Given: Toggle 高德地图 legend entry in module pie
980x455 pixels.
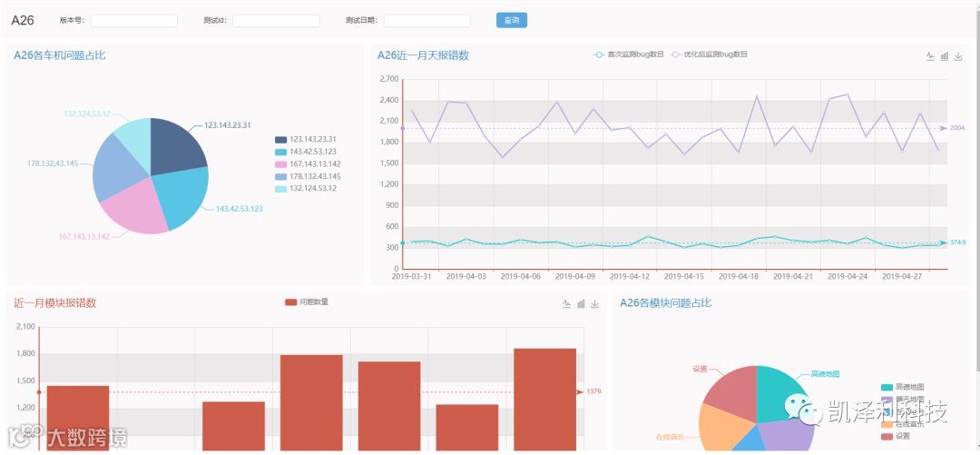Looking at the screenshot, I should coord(902,388).
